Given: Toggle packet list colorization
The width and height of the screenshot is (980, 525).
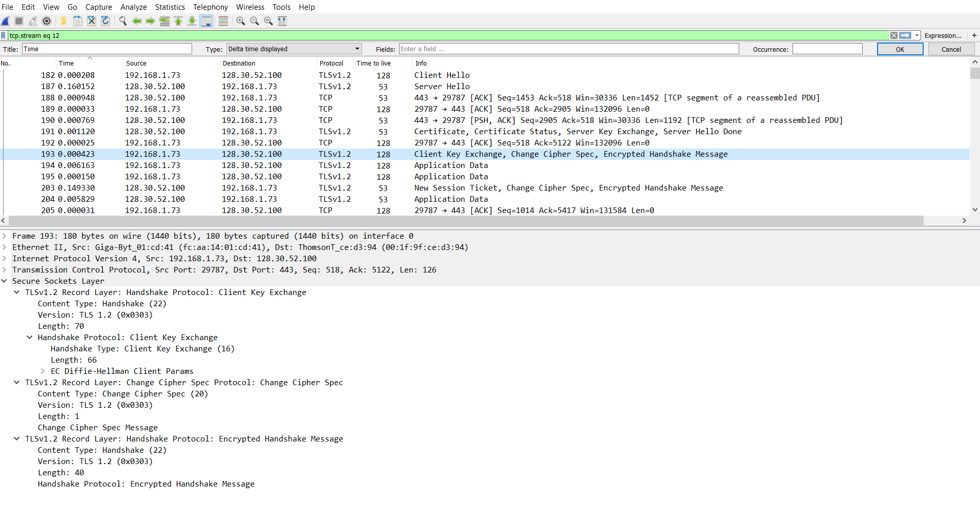Looking at the screenshot, I should 223,21.
